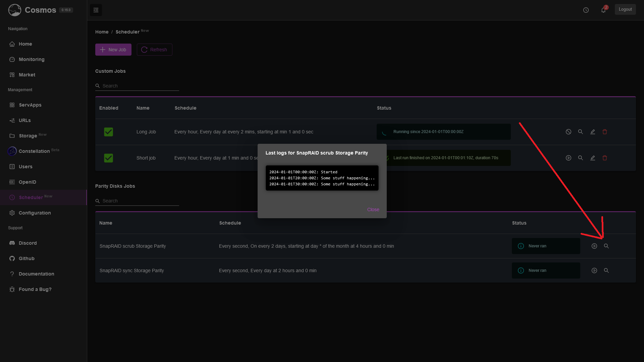644x362 pixels.
Task: Click the 0.15.0 version badge
Action: coord(66,10)
